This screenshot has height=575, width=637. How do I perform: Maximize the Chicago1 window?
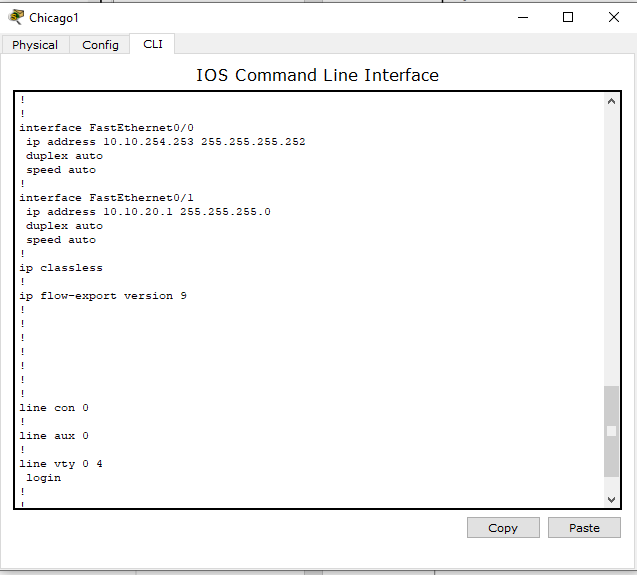point(568,17)
